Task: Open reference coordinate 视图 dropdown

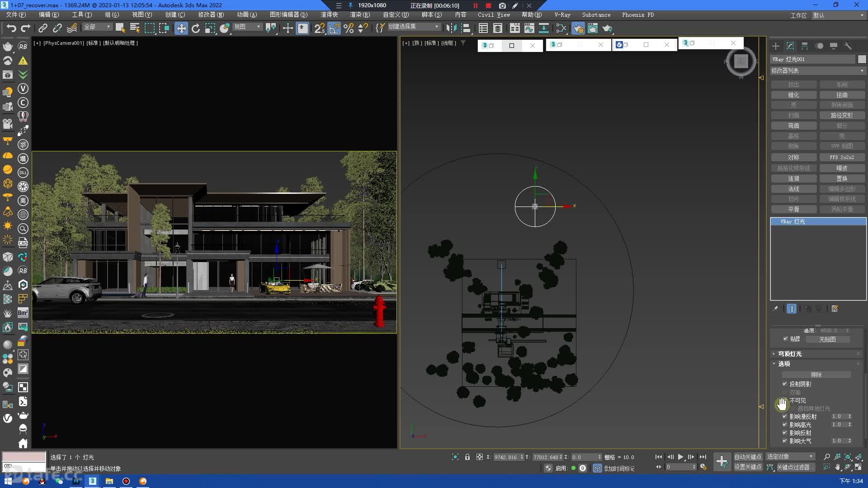Action: pos(247,27)
